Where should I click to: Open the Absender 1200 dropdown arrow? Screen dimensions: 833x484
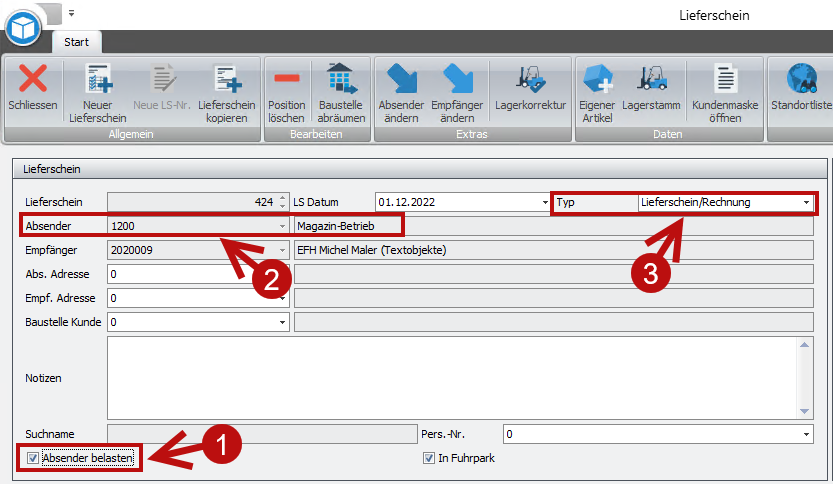tap(283, 226)
